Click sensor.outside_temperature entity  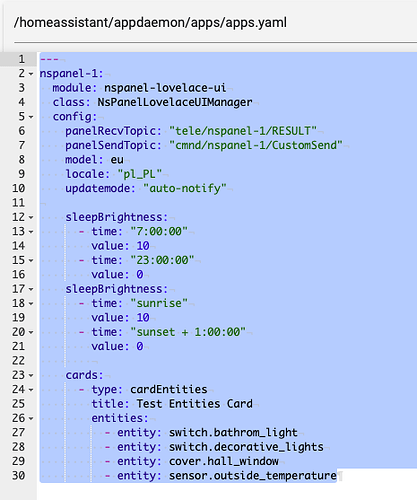coord(253,476)
